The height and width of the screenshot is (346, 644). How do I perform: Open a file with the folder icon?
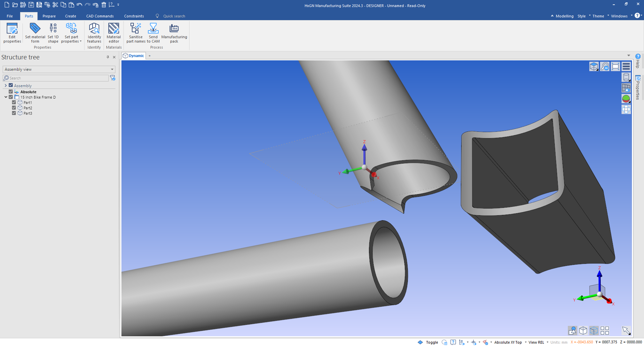tap(15, 5)
